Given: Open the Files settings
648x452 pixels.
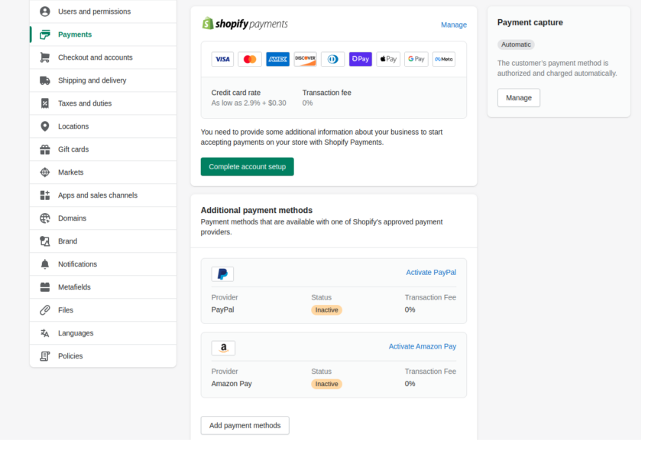Looking at the screenshot, I should tap(103, 310).
